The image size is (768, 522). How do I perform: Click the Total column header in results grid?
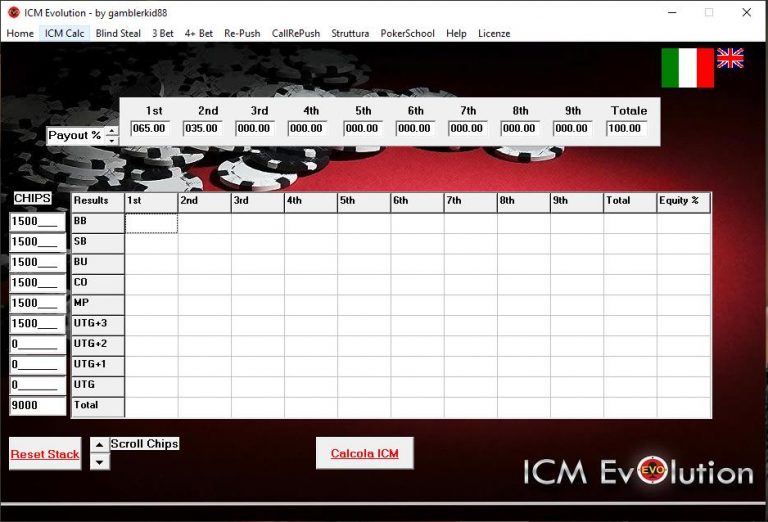(630, 203)
